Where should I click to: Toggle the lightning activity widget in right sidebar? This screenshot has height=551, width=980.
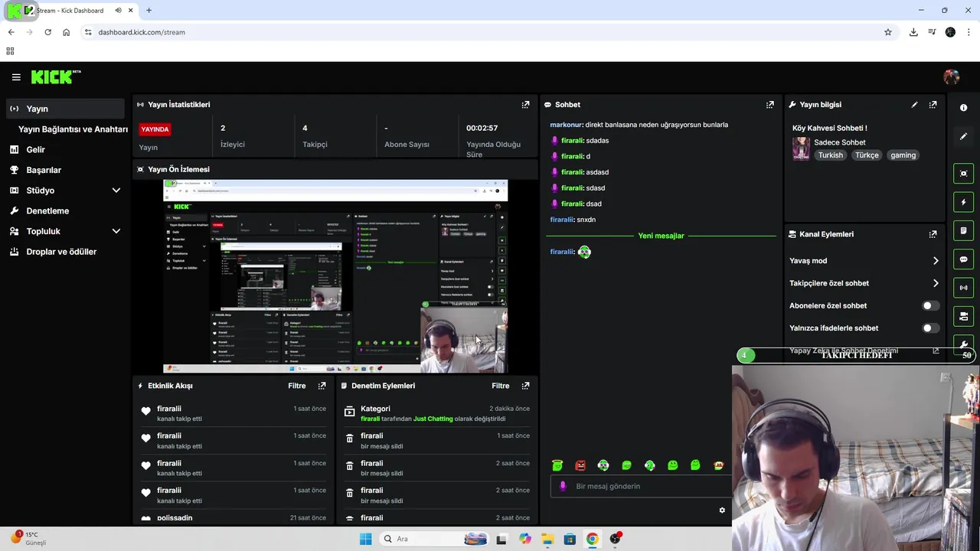(963, 202)
